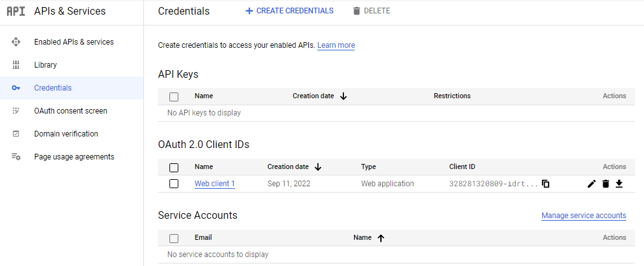
Task: Click the Sep 11, 2022 date cell
Action: click(289, 184)
